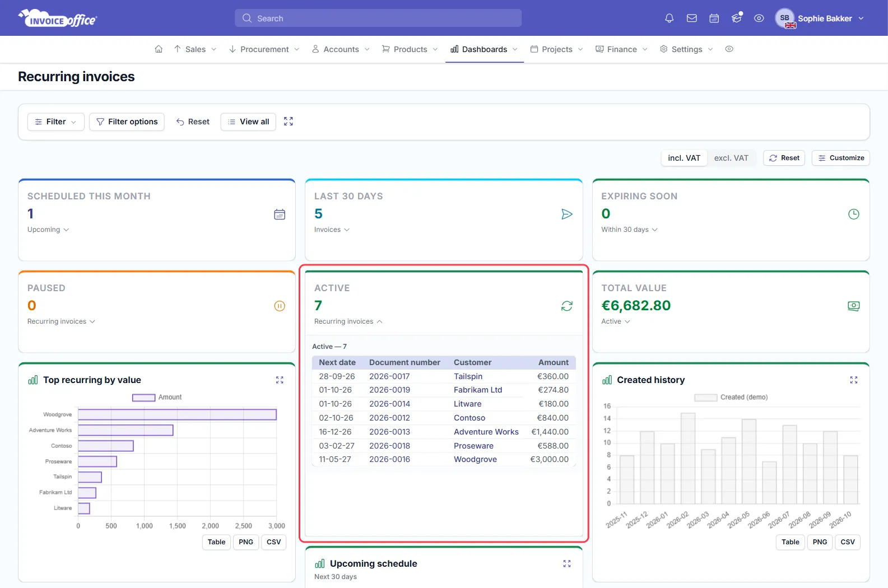
Task: Export Top recurring chart as CSV
Action: (273, 542)
